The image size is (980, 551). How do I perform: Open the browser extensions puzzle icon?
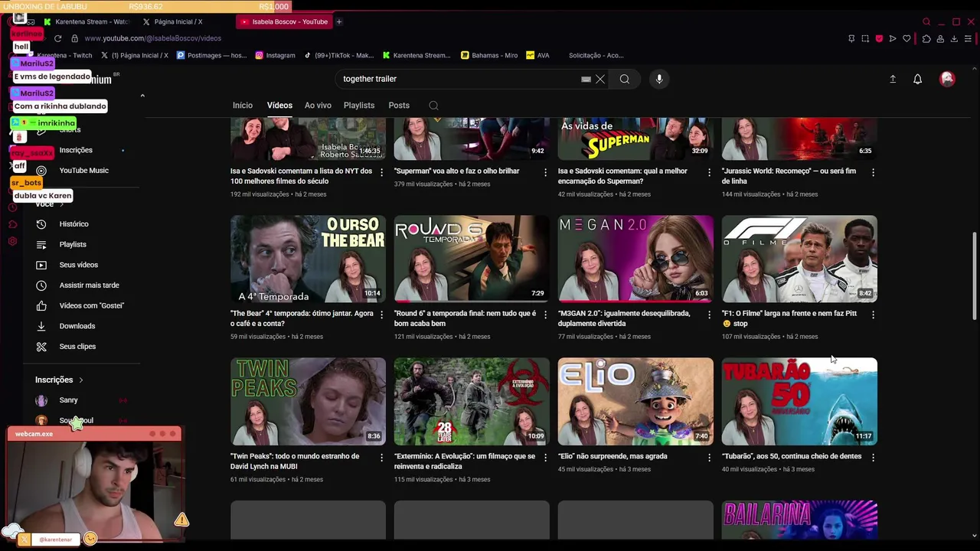[926, 38]
